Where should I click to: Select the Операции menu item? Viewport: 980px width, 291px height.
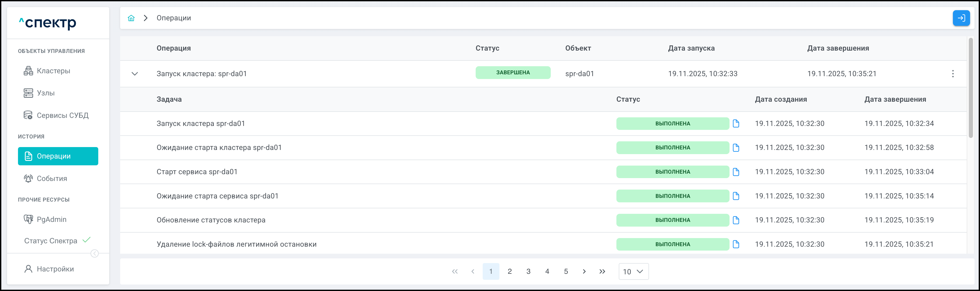click(58, 156)
